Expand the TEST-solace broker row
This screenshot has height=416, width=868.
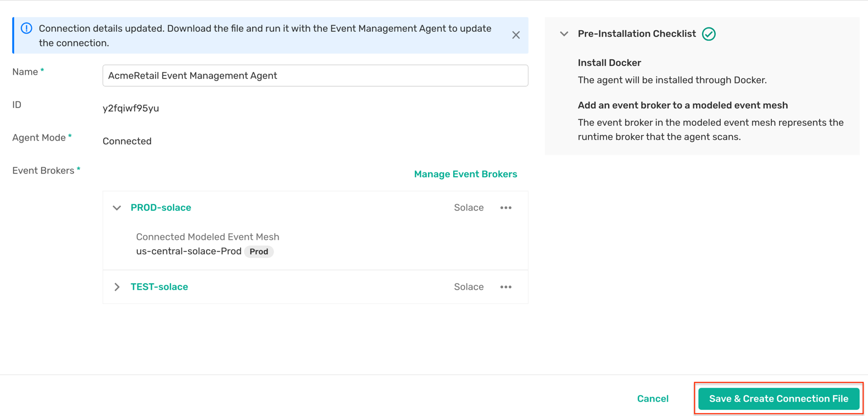point(117,287)
